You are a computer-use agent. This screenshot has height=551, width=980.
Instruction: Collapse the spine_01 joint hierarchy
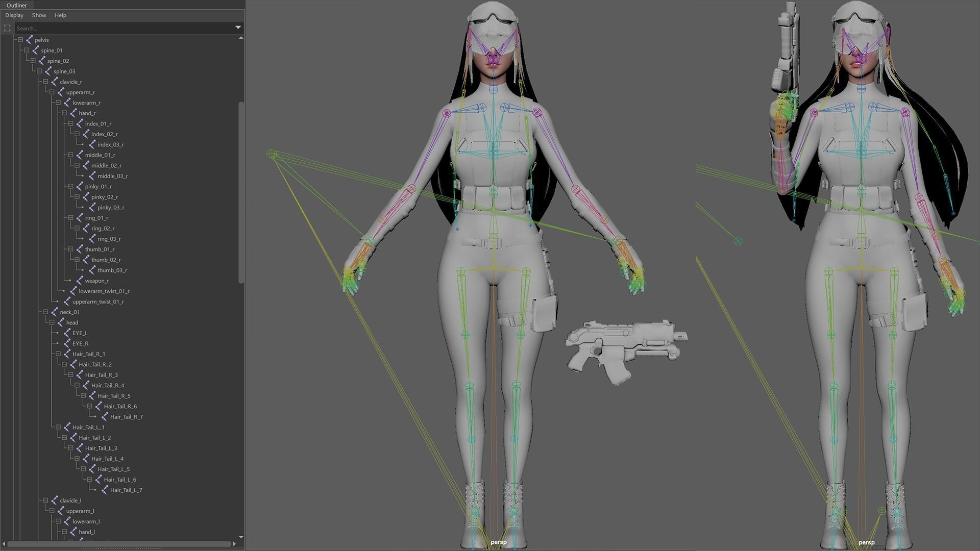coord(27,50)
